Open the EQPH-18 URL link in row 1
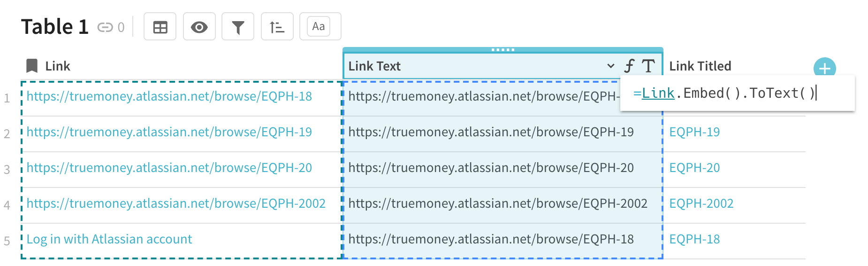868x266 pixels. [169, 96]
